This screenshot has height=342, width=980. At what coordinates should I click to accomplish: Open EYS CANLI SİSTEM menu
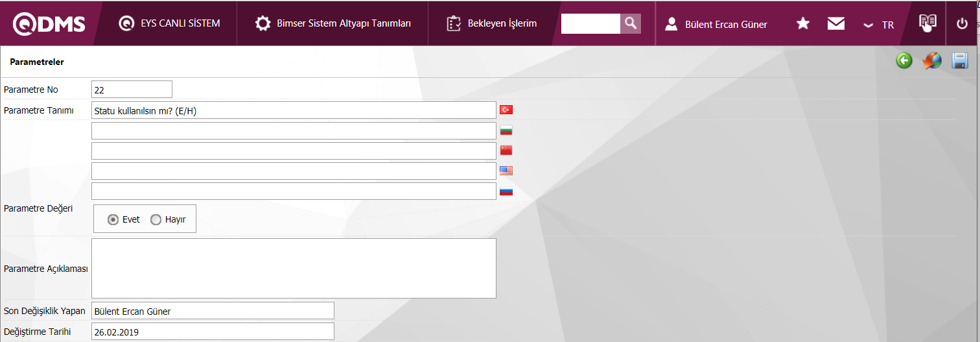169,23
